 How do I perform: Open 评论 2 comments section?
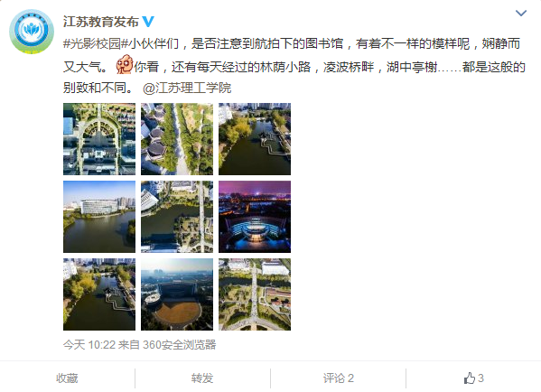[x=338, y=378]
